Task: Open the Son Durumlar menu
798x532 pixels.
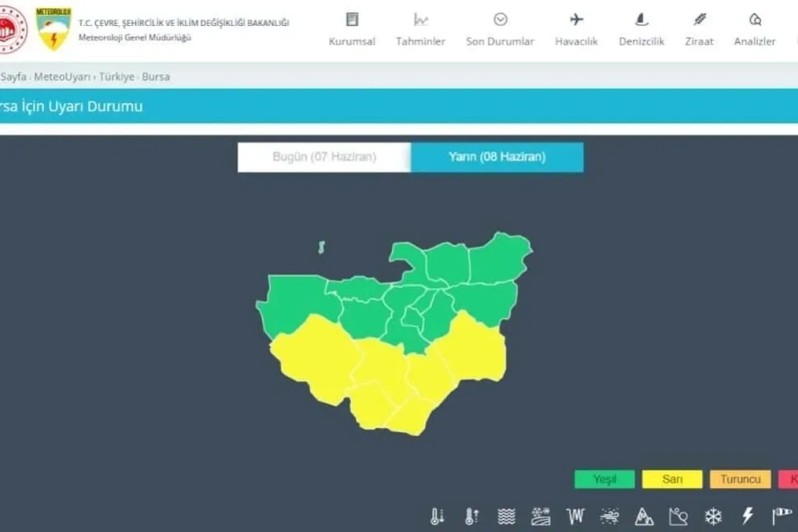Action: [x=500, y=29]
